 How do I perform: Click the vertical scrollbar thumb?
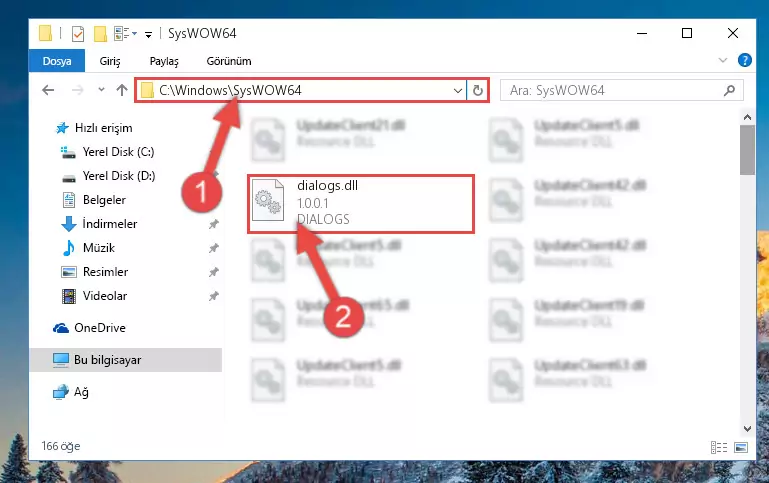pyautogui.click(x=747, y=150)
